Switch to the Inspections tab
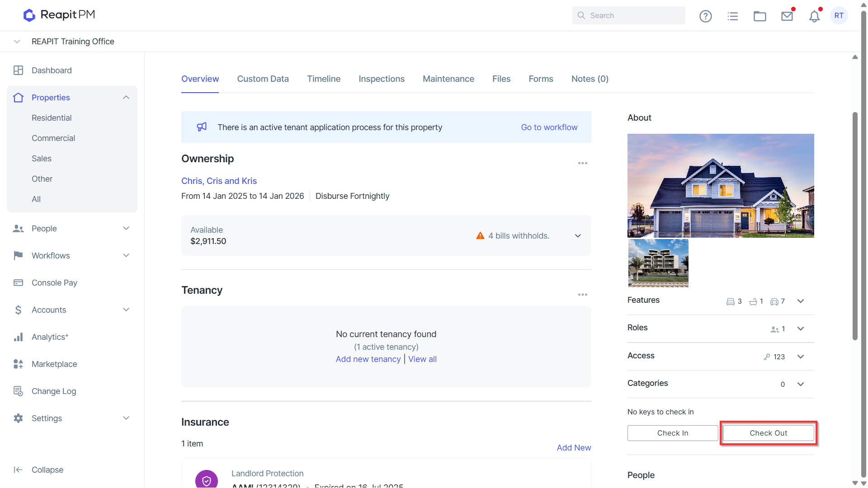 (382, 79)
